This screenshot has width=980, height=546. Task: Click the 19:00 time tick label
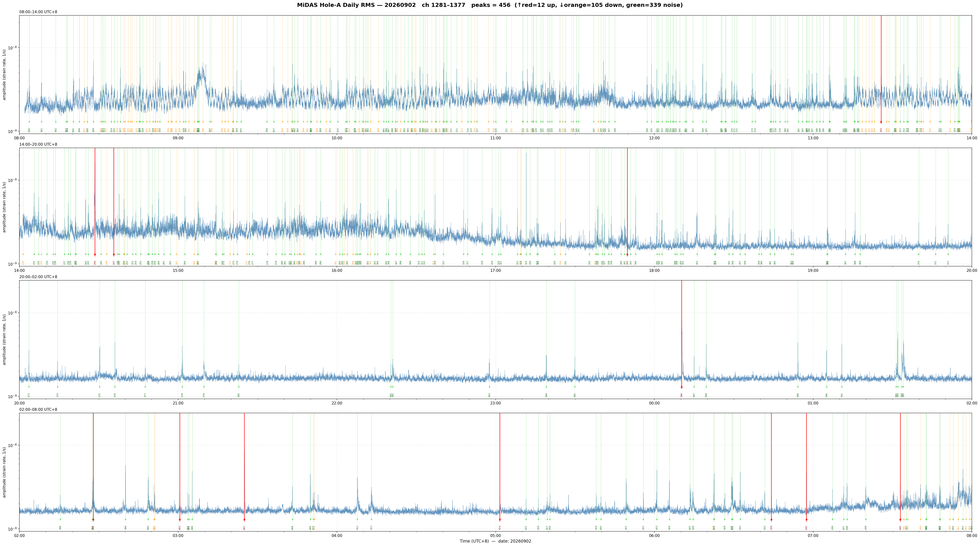[813, 270]
